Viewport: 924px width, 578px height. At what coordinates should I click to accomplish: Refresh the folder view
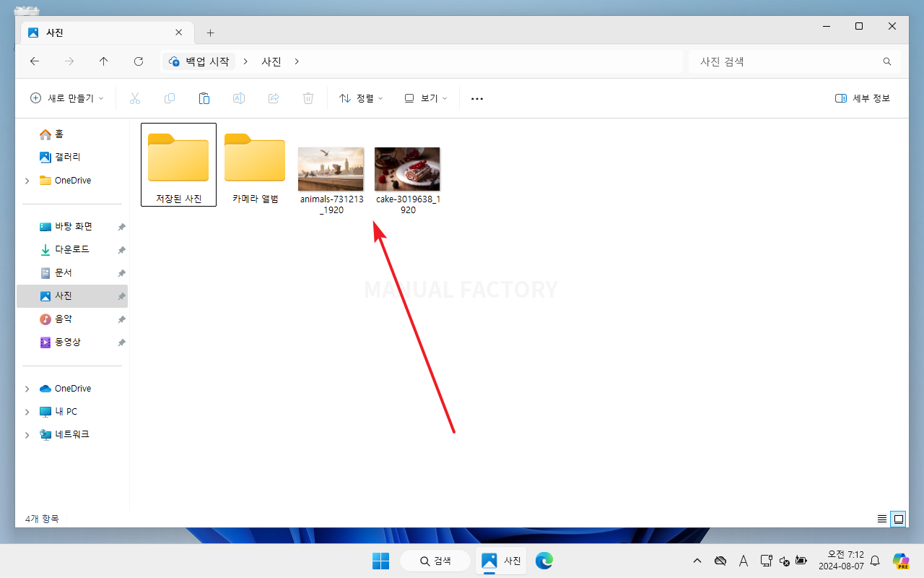coord(138,61)
